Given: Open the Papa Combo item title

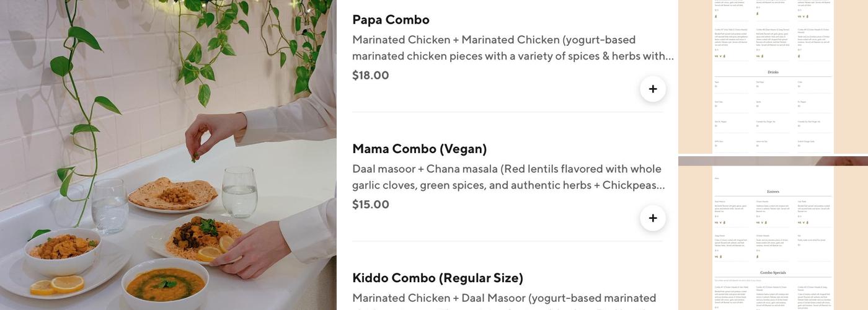Looking at the screenshot, I should click(391, 20).
